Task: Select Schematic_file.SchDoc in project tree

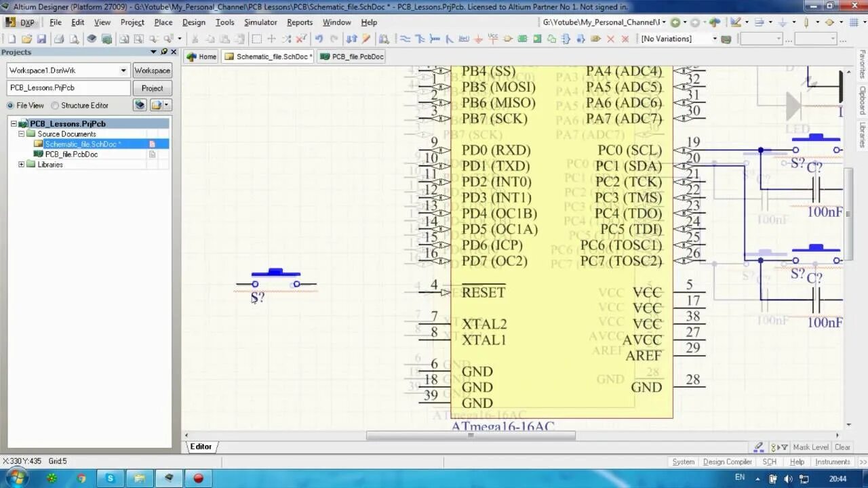Action: coord(83,144)
